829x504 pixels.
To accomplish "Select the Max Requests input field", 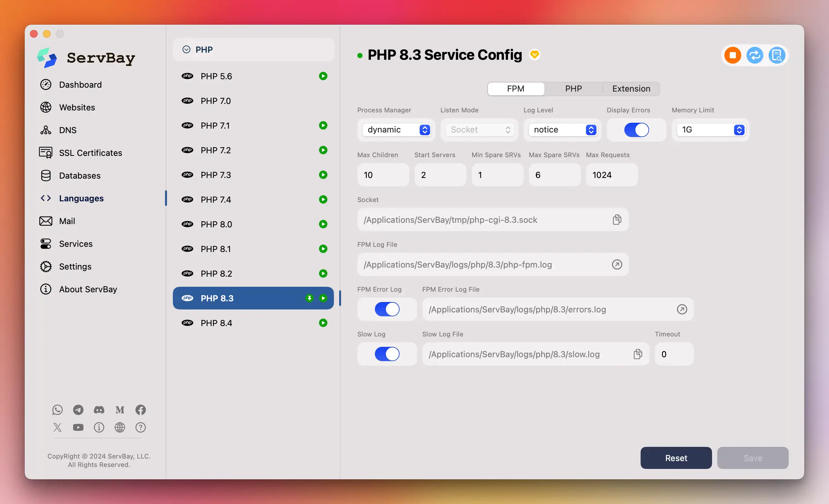I will pos(612,174).
